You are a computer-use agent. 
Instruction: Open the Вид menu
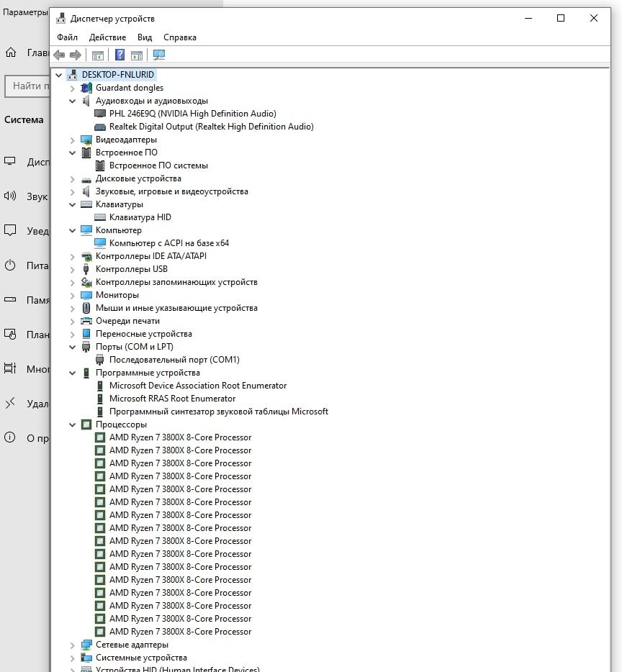(145, 37)
